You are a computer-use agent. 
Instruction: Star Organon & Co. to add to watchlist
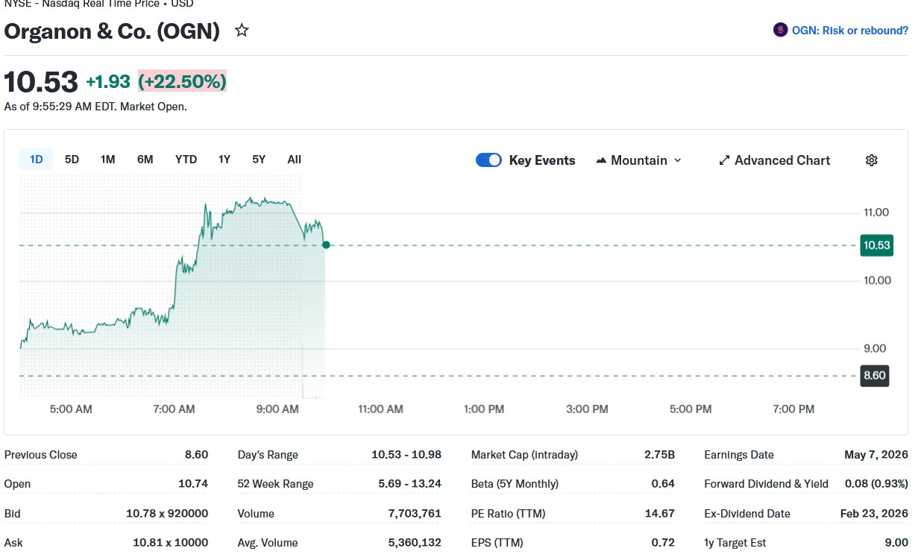(x=242, y=31)
